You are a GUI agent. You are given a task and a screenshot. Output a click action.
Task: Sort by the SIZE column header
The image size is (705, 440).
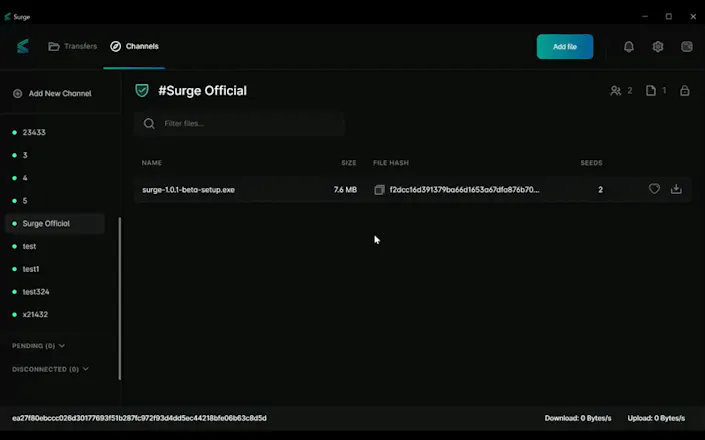348,163
